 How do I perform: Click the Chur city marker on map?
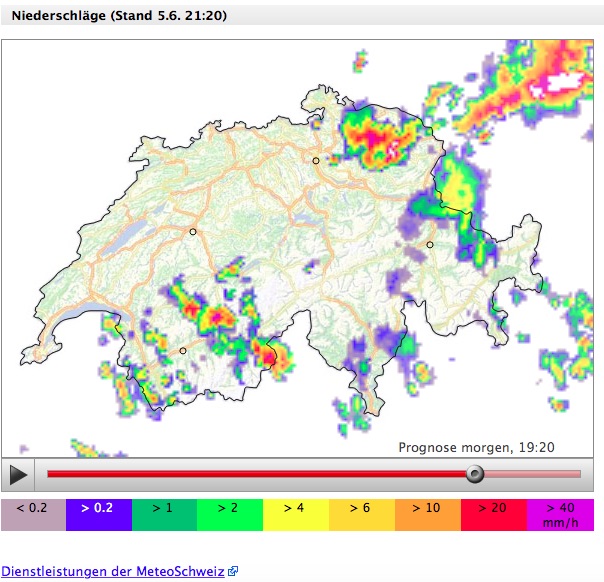pos(430,244)
